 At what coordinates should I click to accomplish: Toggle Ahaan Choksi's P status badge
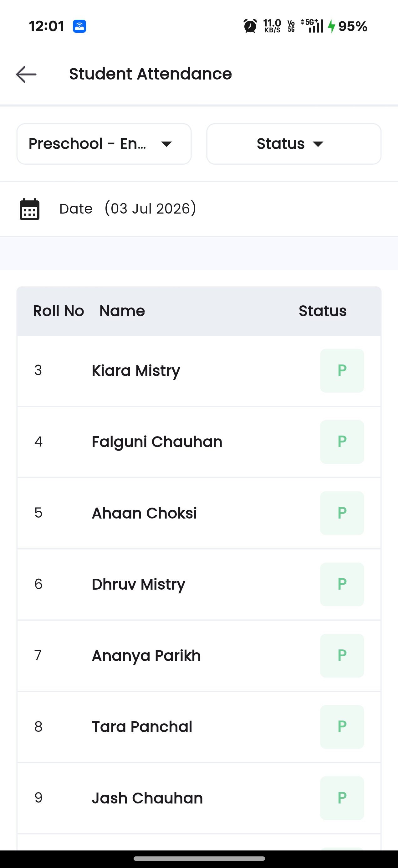coord(342,513)
